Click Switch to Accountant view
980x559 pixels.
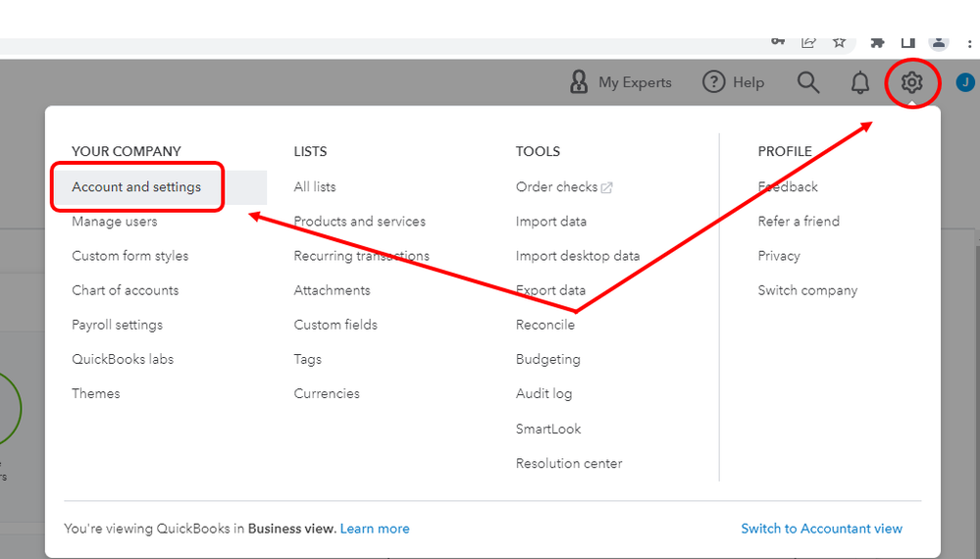[x=821, y=529]
